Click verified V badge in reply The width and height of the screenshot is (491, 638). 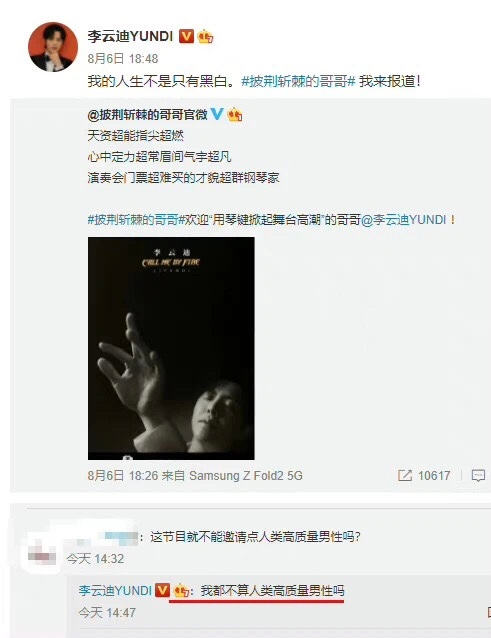(163, 590)
